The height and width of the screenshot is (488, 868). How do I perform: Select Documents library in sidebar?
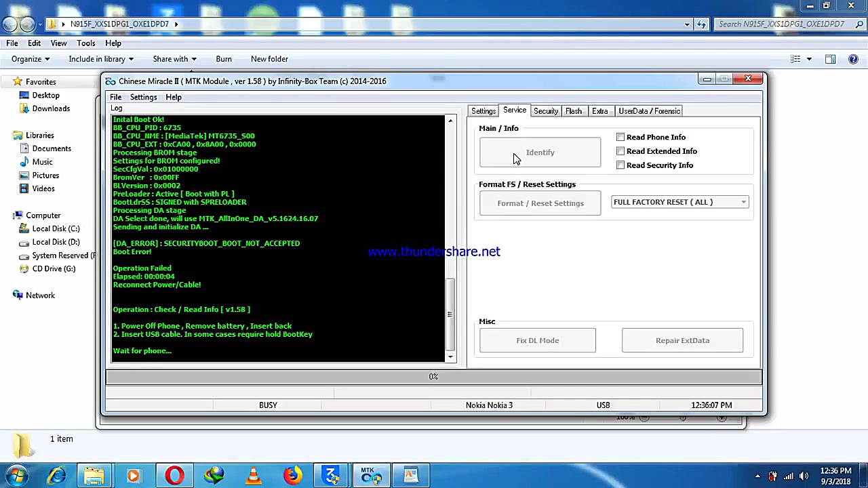52,148
